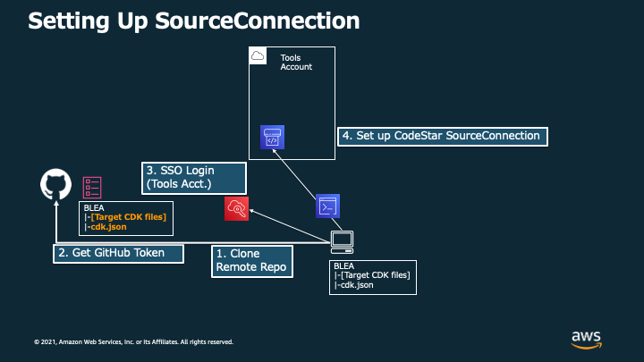
Task: Select the '4. Set up CodeStar SourceConnection' label
Action: pos(443,136)
